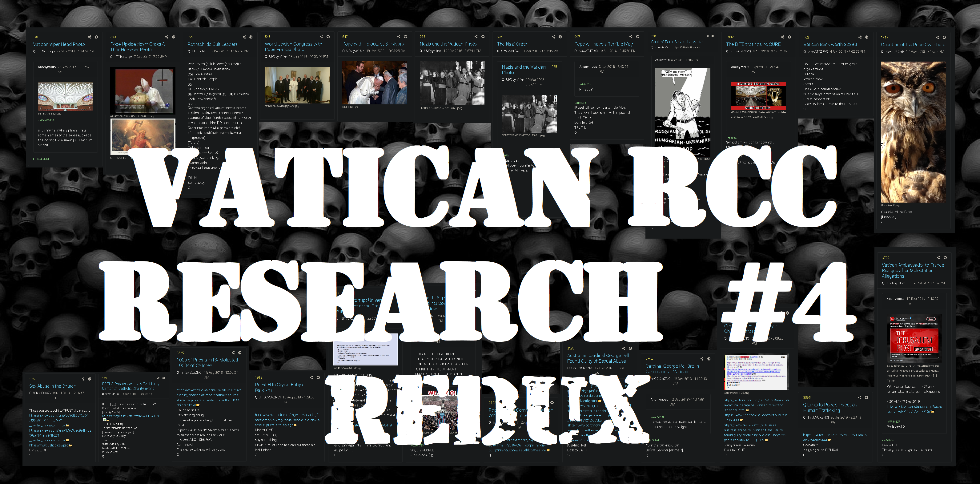Image resolution: width=980 pixels, height=484 pixels.
Task: Click arrow icon on Pope Terrible May card
Action: point(638,37)
